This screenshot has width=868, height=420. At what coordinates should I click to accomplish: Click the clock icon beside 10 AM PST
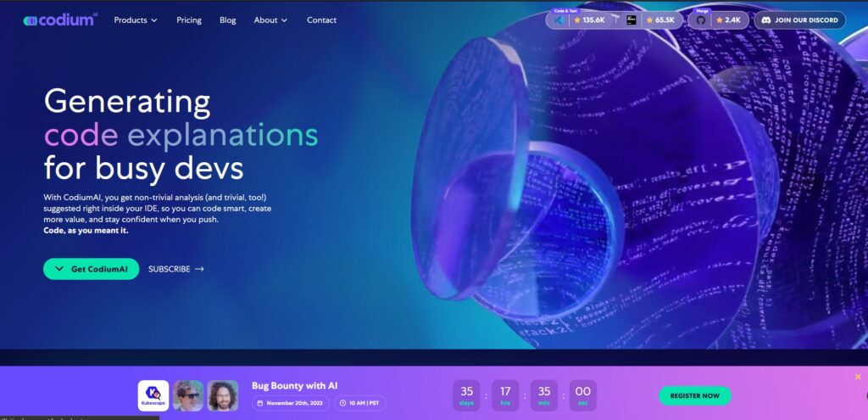tap(343, 403)
